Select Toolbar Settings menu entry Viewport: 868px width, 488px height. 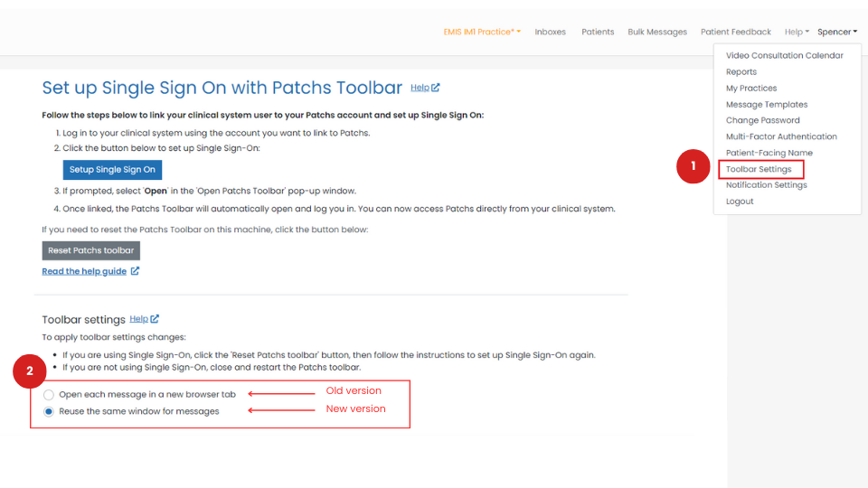759,169
